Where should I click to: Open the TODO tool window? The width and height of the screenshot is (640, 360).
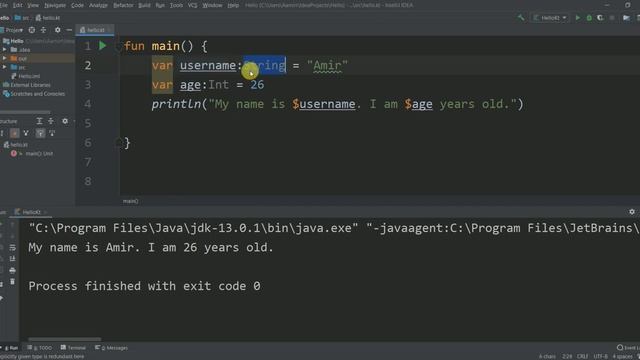tap(40, 348)
